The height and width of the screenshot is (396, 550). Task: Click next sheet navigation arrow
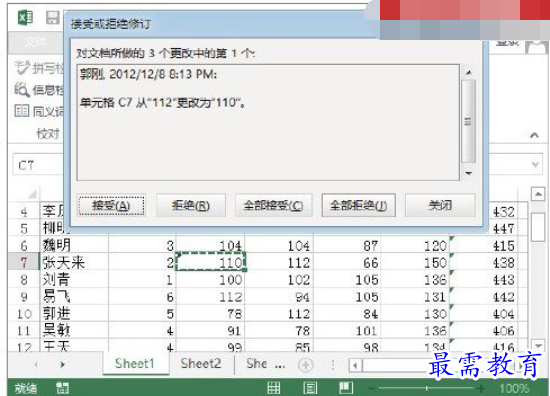pos(63,365)
